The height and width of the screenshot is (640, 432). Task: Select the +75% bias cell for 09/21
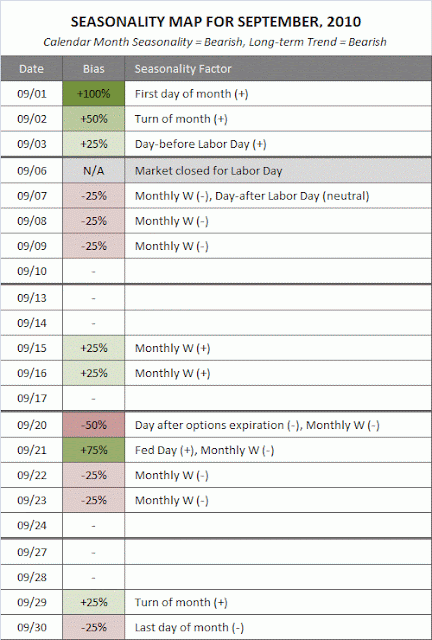(x=94, y=450)
